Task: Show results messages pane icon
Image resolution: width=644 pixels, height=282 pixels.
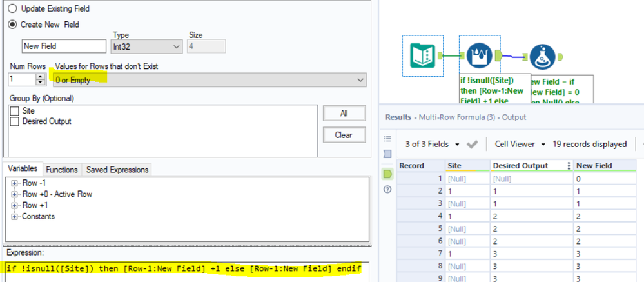Action: (387, 154)
